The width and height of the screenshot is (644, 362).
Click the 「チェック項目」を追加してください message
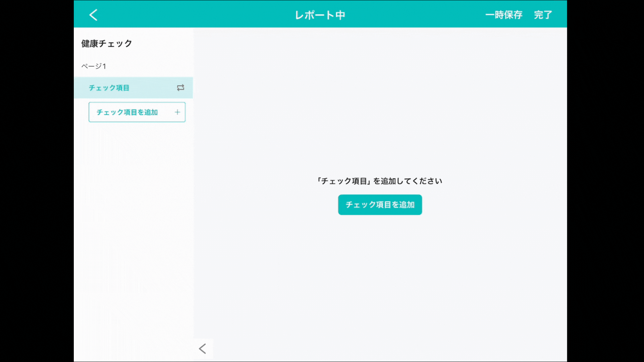(380, 181)
